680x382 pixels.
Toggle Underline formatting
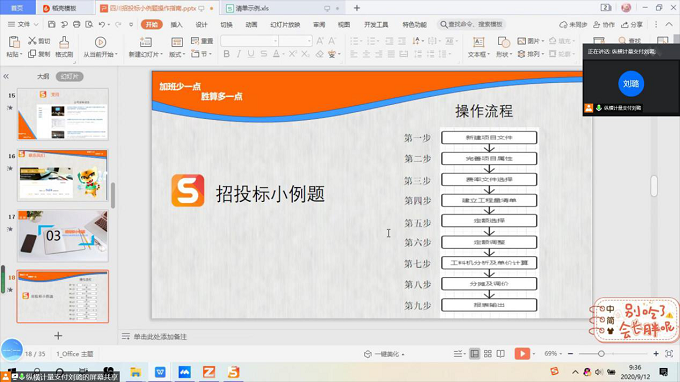pos(251,54)
